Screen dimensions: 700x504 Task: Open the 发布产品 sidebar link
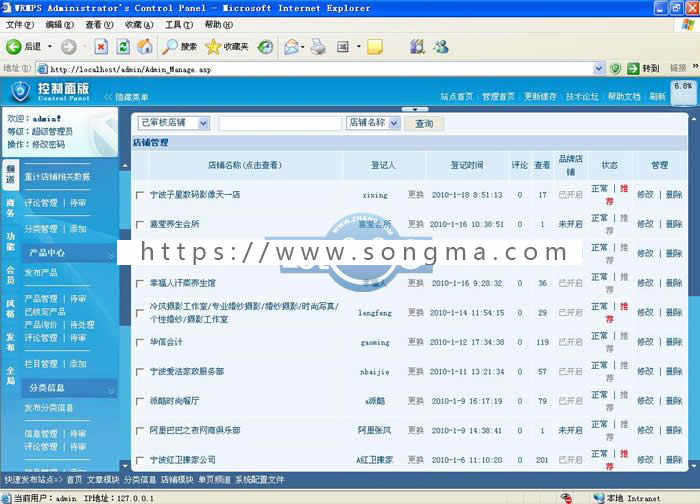[x=41, y=273]
